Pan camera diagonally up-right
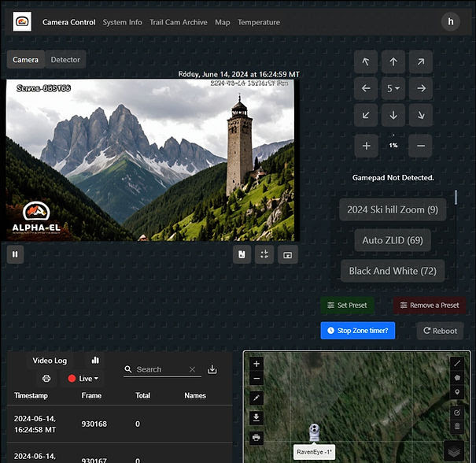 (x=421, y=61)
